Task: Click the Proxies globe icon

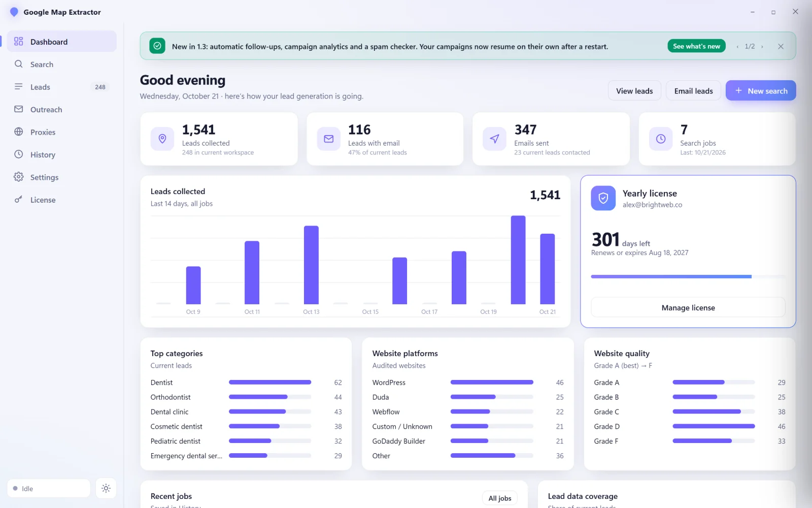Action: coord(19,132)
